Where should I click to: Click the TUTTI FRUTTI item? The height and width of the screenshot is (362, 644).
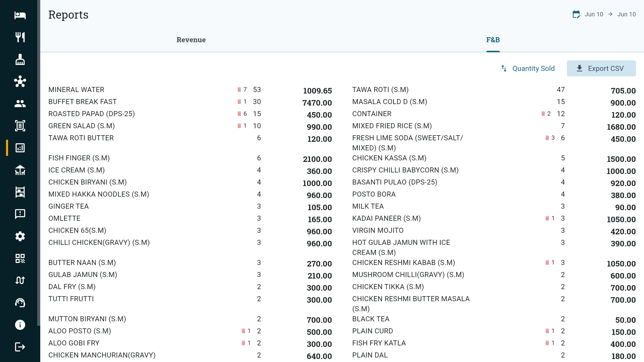pos(71,299)
